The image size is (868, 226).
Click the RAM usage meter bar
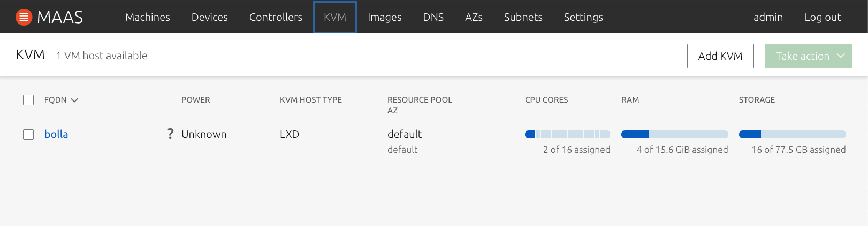click(x=674, y=135)
